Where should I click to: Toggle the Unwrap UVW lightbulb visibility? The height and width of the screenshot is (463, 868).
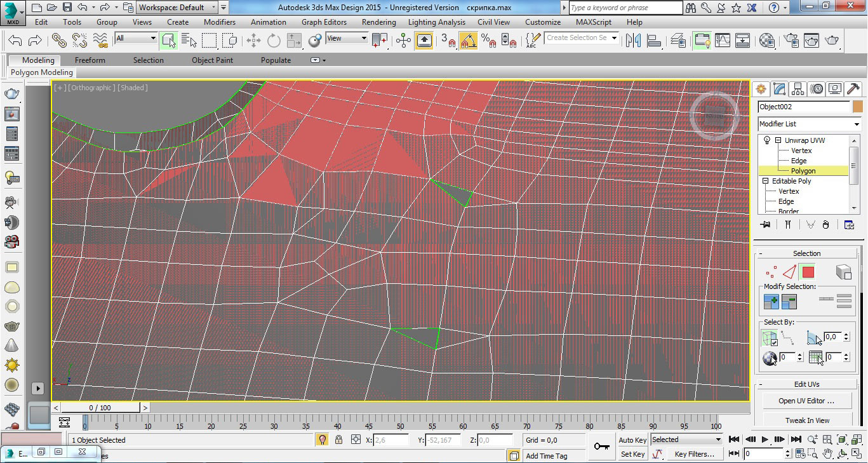[x=766, y=140]
